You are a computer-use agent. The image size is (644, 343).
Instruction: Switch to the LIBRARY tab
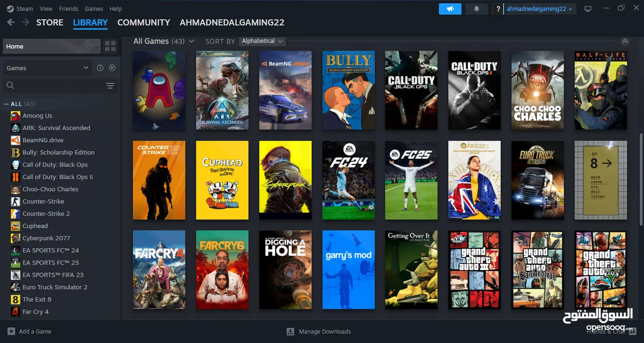(x=91, y=22)
